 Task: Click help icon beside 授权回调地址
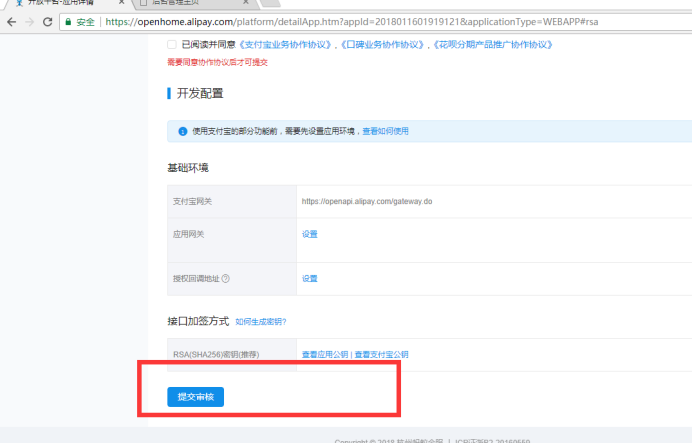pos(226,279)
